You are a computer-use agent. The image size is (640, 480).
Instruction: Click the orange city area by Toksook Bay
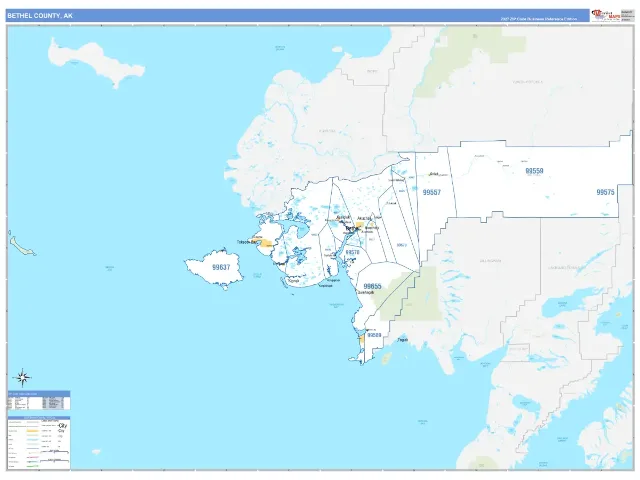click(x=266, y=243)
